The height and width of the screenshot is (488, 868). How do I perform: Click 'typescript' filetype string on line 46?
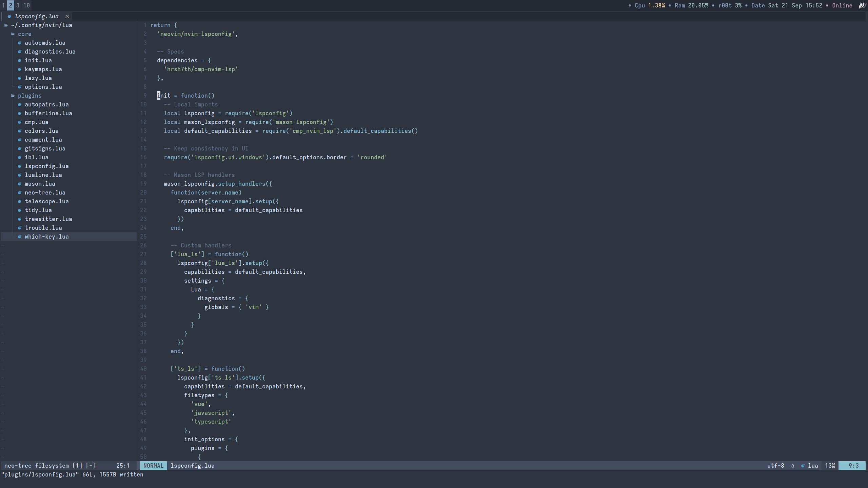pyautogui.click(x=211, y=422)
